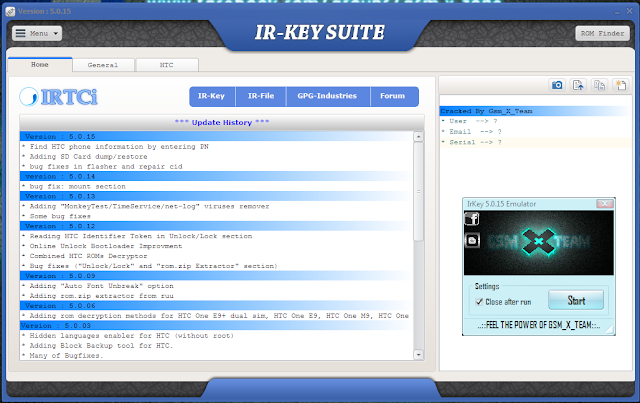Switch to the General tab
Viewport: 640px width, 403px height.
point(103,65)
